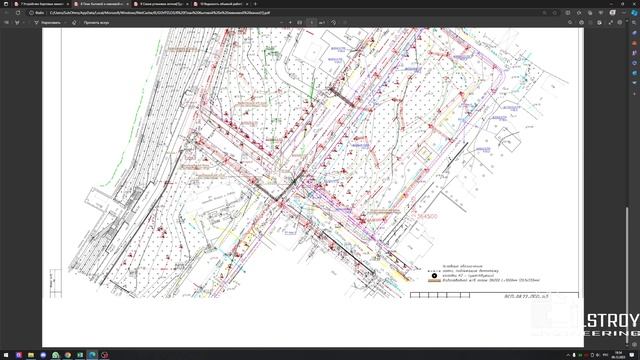The height and width of the screenshot is (360, 640).
Task: Open Collections panel
Action: point(590,13)
